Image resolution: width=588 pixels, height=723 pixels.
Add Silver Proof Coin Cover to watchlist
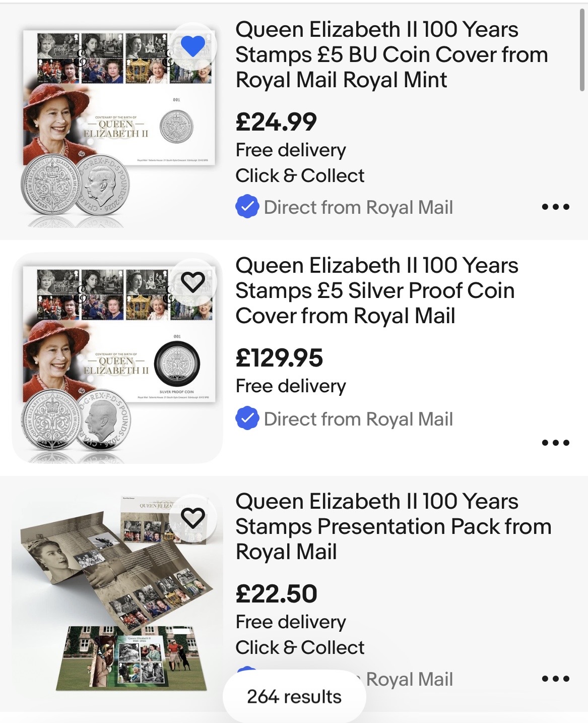coord(192,282)
